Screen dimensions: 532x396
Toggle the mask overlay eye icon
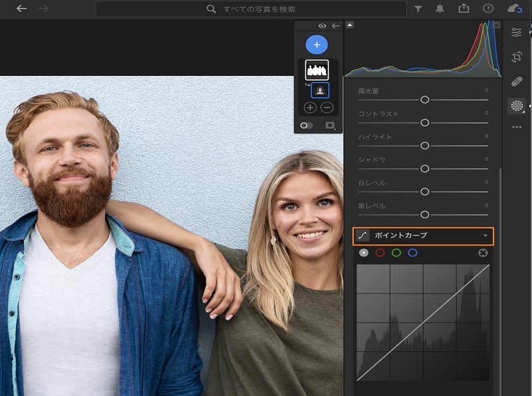322,26
